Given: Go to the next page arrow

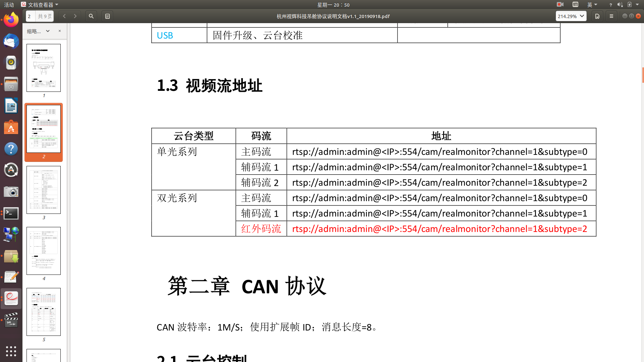Looking at the screenshot, I should click(x=75, y=16).
